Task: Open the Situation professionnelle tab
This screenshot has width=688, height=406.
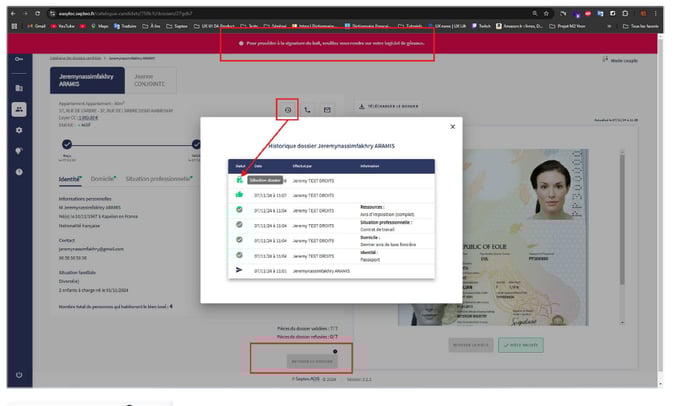Action: tap(158, 179)
